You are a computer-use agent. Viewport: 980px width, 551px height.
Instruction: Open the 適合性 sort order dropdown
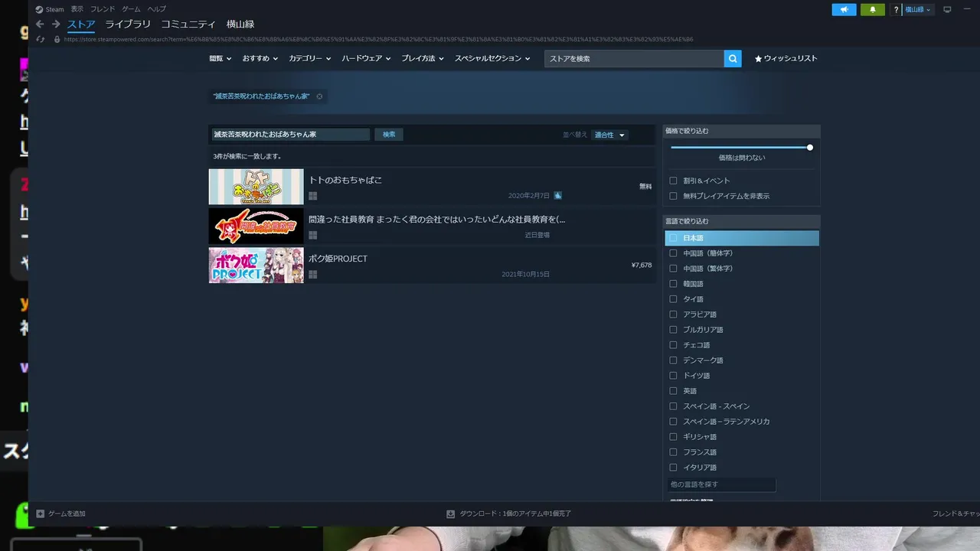click(609, 135)
